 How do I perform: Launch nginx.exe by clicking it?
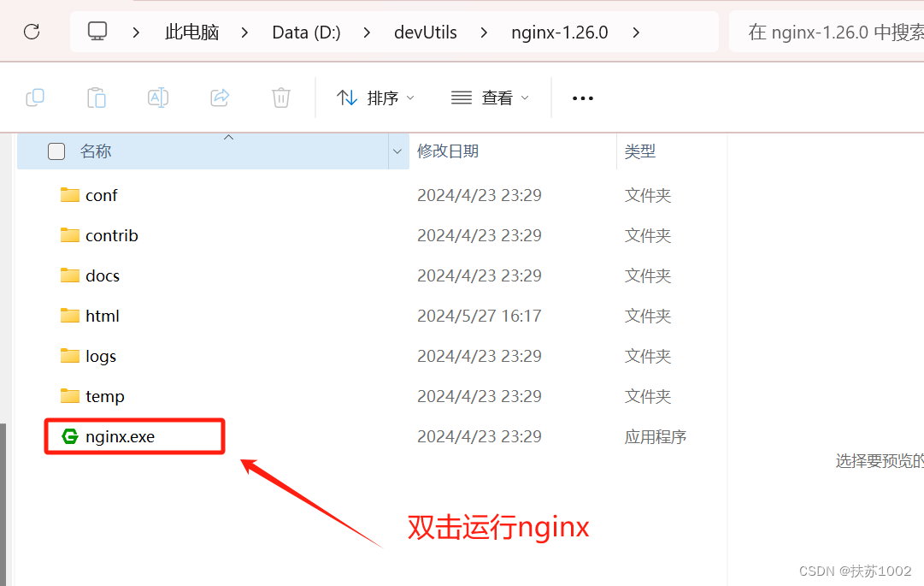coord(120,436)
